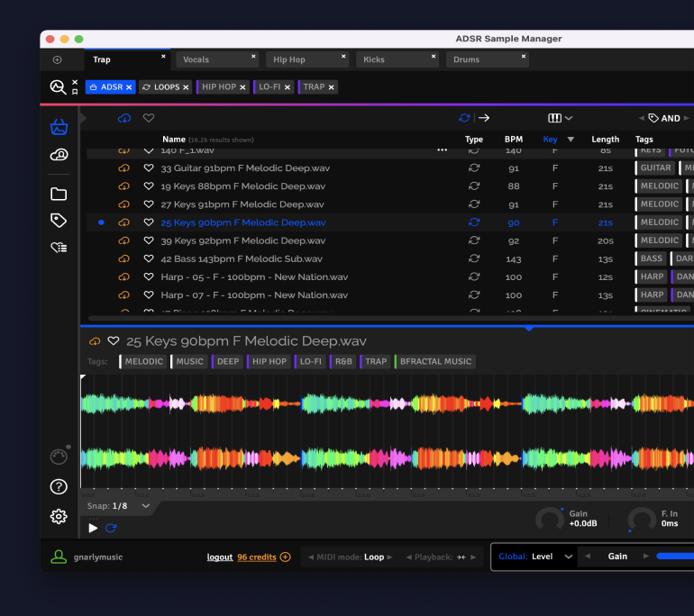This screenshot has height=616, width=694.
Task: Open the ADSR store basket icon in sidebar
Action: point(59,127)
